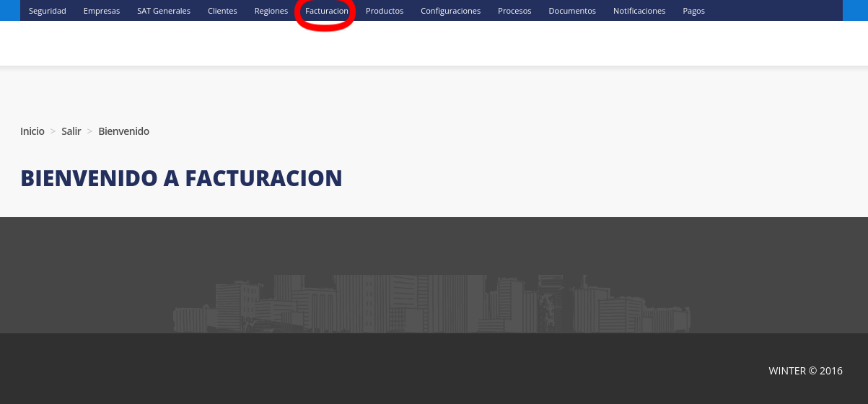The image size is (868, 404).
Task: Click the Bienvenido breadcrumb item
Action: (124, 131)
